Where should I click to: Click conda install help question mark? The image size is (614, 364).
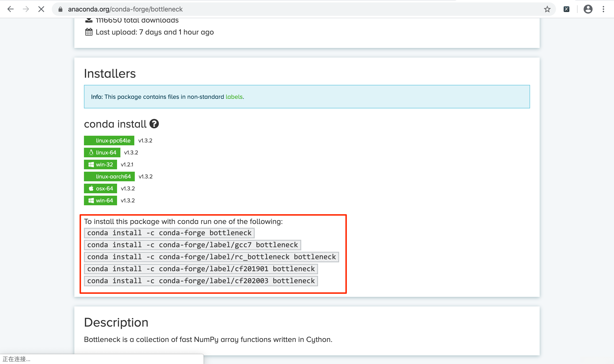[154, 124]
